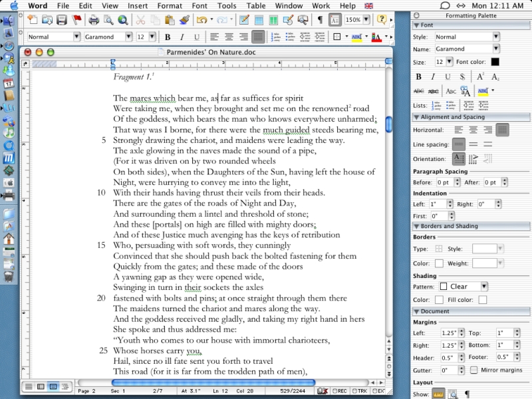Show paragraph marks with the pilcrow icon
This screenshot has width=532, height=399.
point(320,20)
